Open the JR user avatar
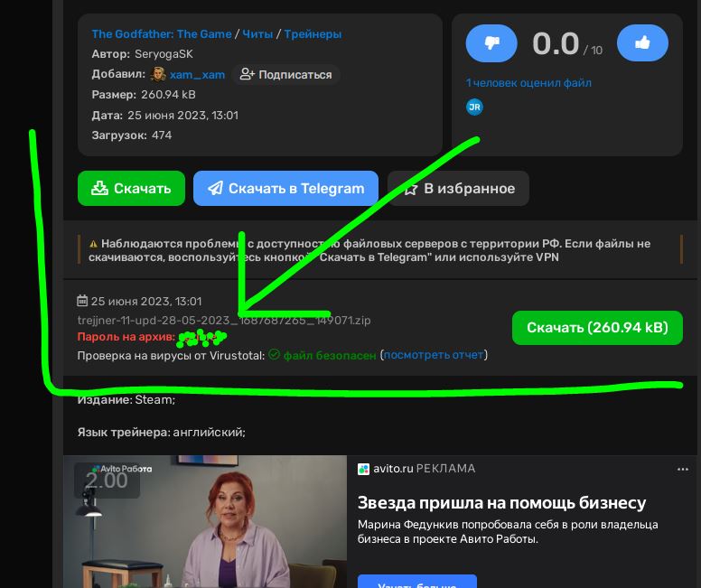 [474, 107]
